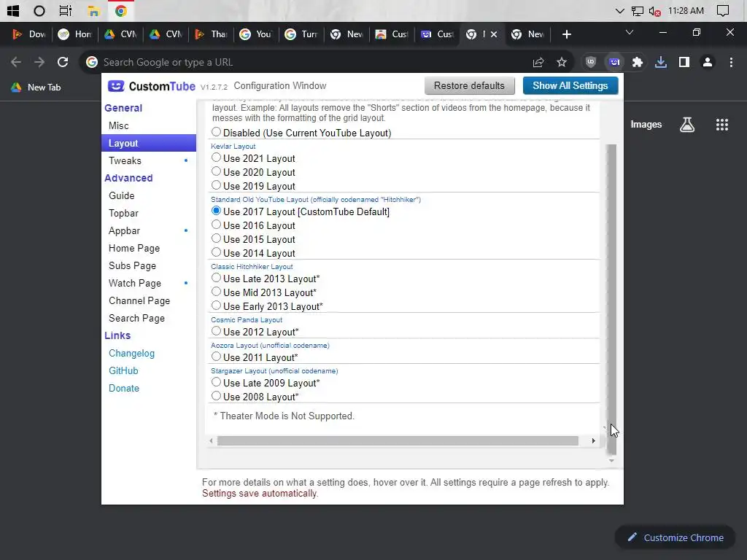Open the Watch Page settings section

(149, 284)
